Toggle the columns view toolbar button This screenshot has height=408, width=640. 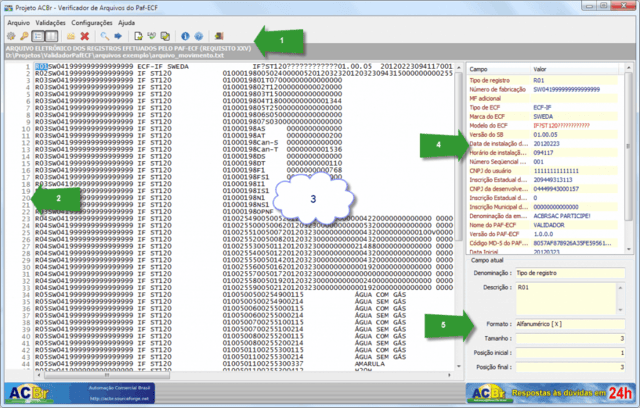(51, 36)
